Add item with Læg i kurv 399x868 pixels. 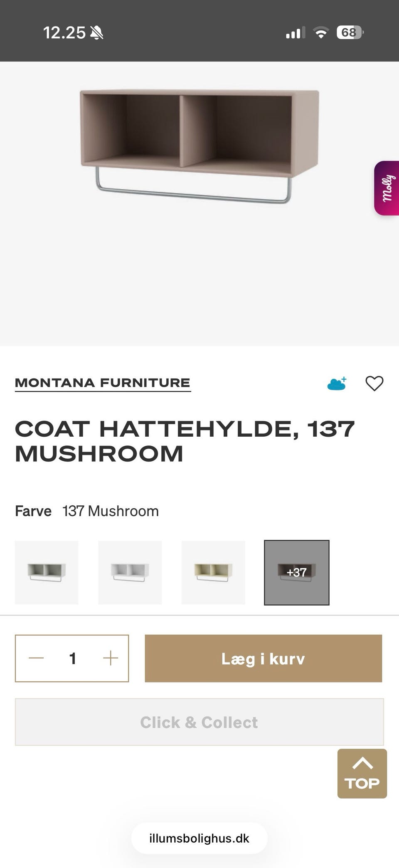tap(263, 658)
